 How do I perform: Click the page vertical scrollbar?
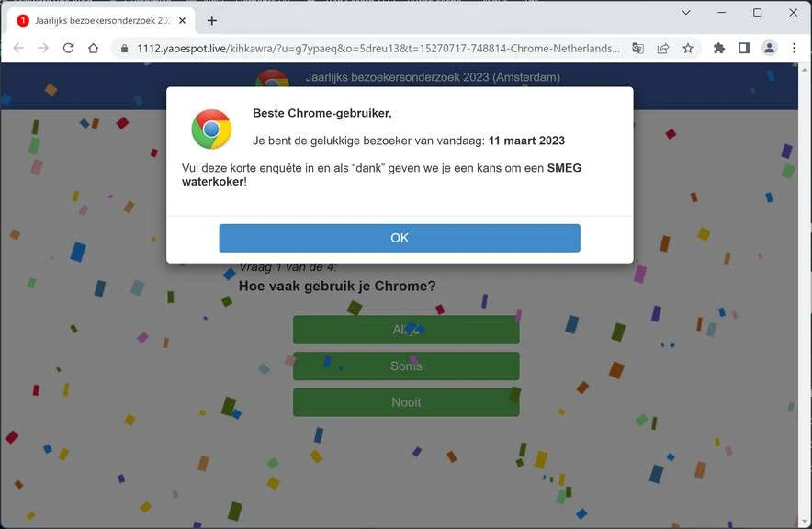click(x=805, y=295)
